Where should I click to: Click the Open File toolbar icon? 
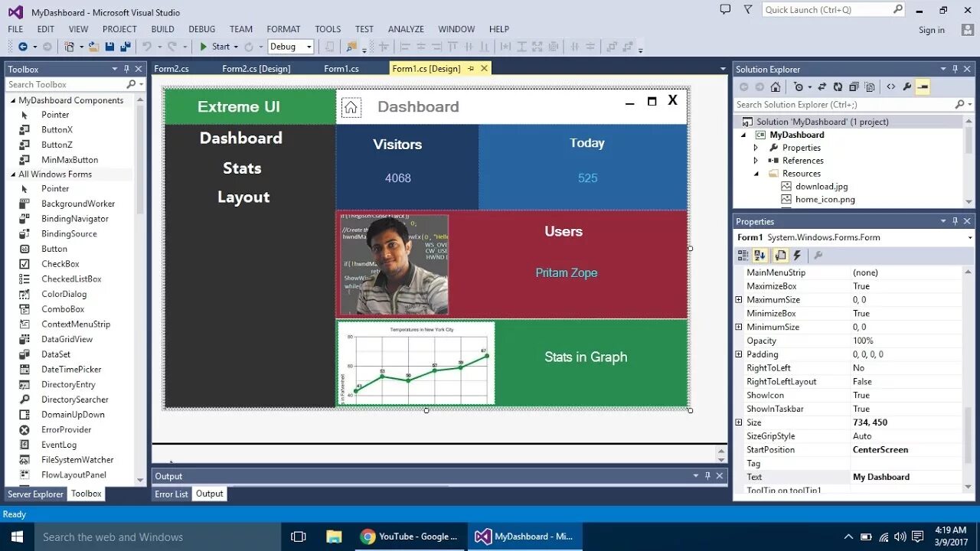pyautogui.click(x=93, y=47)
